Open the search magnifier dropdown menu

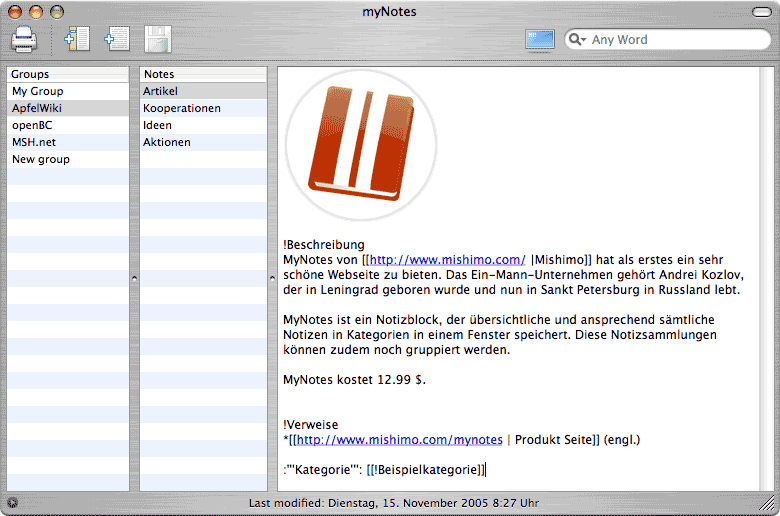(x=577, y=40)
